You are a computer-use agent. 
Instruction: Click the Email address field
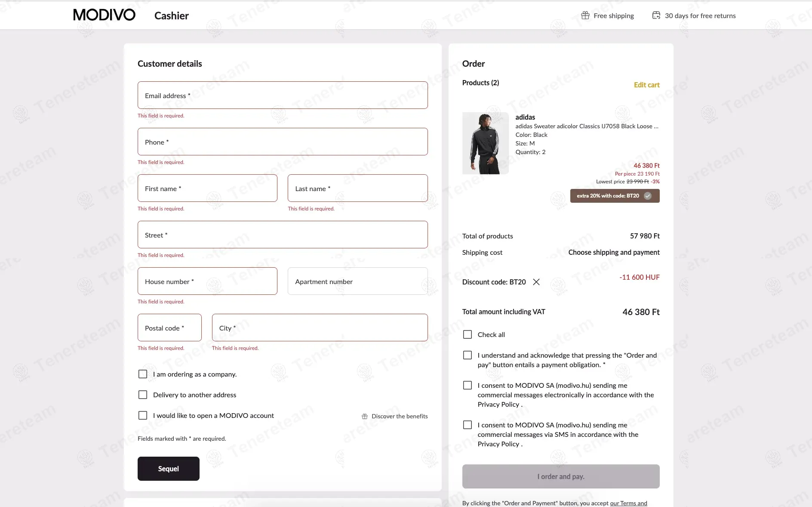283,95
